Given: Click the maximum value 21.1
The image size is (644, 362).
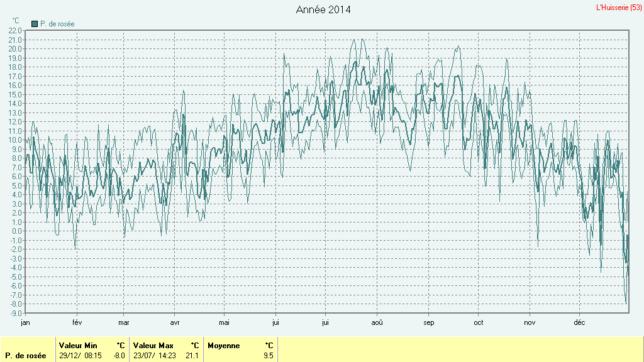Looking at the screenshot, I should [x=192, y=356].
